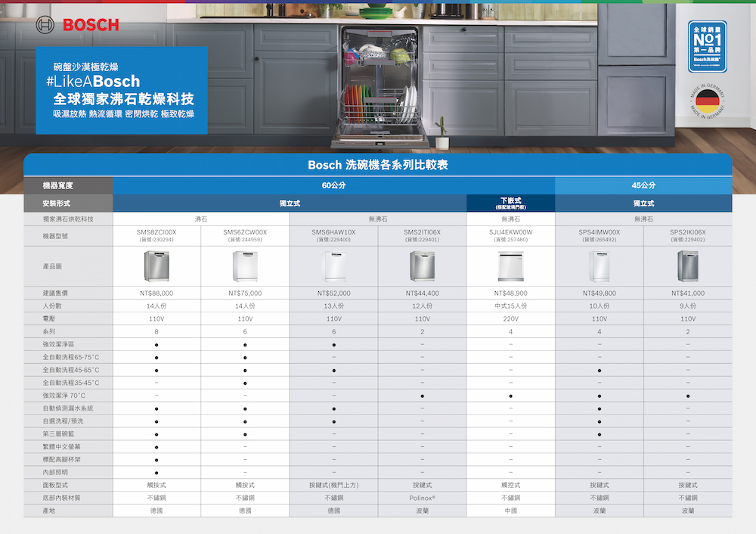Select the 60公分 width column header
Image resolution: width=756 pixels, height=534 pixels.
pos(333,185)
